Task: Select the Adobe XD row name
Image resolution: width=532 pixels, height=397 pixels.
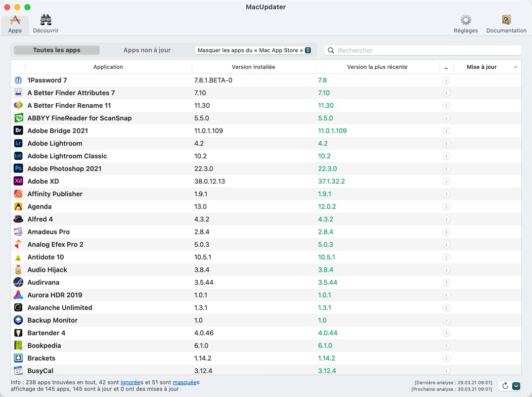Action: 43,181
